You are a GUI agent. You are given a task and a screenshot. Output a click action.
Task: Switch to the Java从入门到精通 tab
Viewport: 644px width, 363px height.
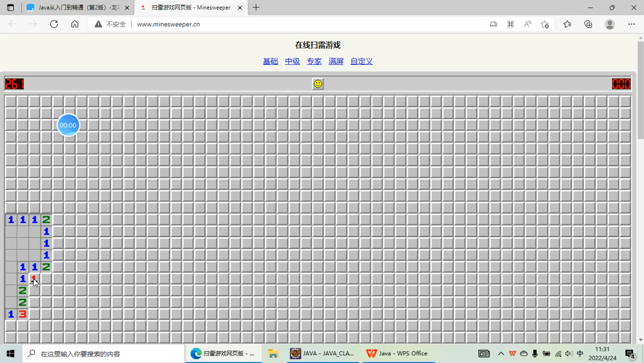(x=78, y=7)
